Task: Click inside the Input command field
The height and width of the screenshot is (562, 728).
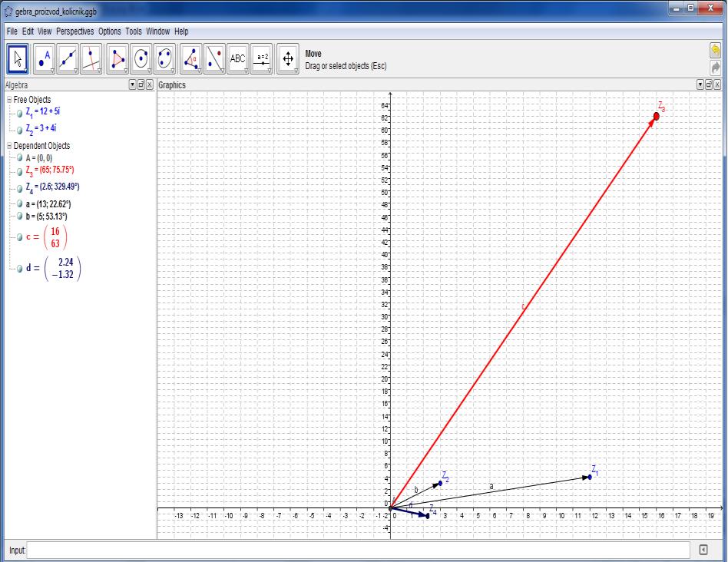Action: (x=358, y=550)
